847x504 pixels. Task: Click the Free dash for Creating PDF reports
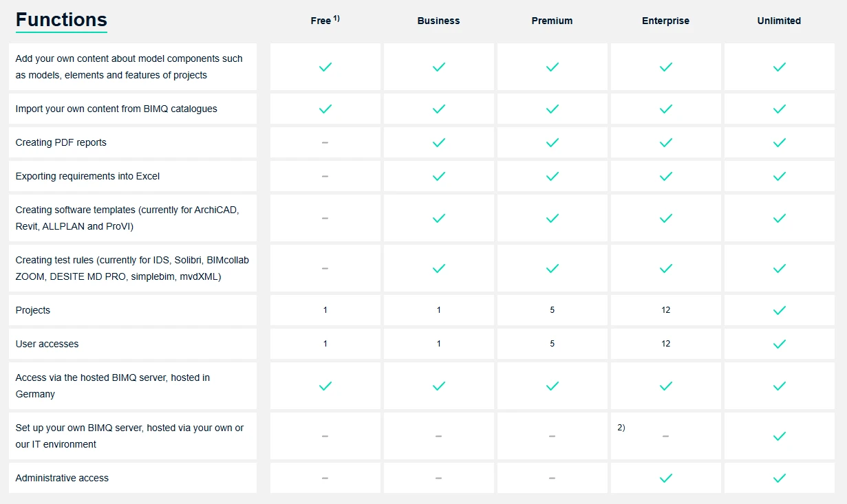(x=325, y=142)
